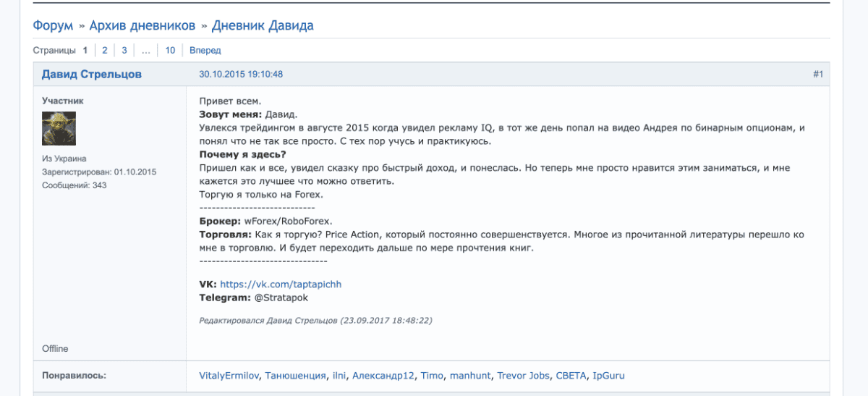Open the #1 post permalink

[817, 75]
